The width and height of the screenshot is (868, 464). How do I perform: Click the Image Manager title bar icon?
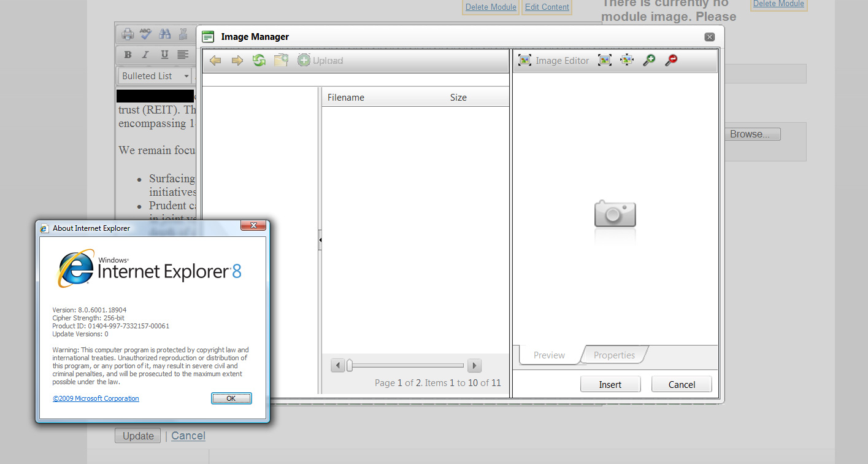tap(208, 37)
